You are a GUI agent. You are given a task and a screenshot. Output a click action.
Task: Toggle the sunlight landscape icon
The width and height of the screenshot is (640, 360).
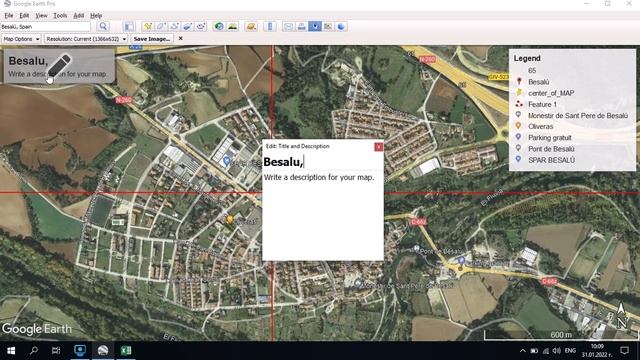(233, 27)
